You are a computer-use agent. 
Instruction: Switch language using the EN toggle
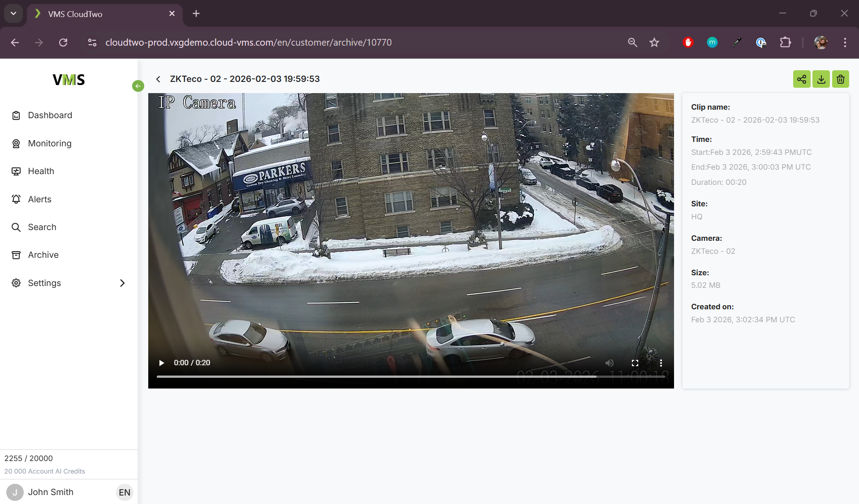point(124,492)
